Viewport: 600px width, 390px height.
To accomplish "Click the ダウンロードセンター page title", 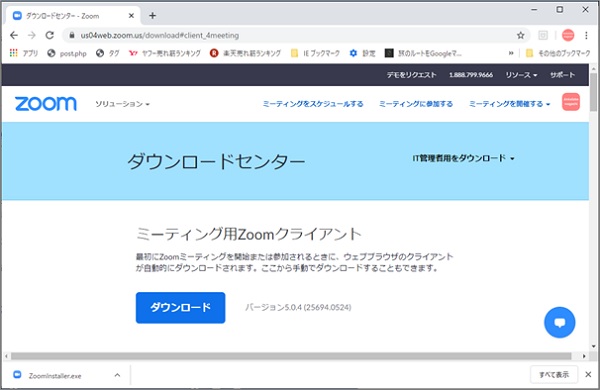I will click(216, 162).
